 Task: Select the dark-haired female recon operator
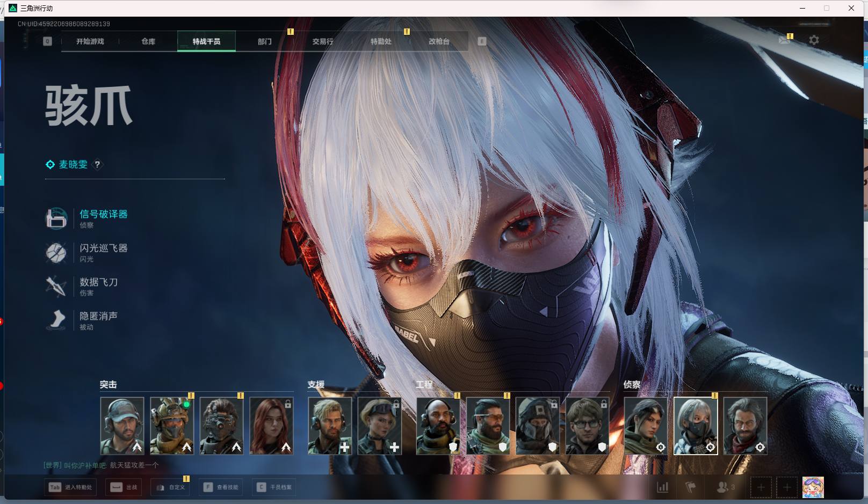[x=646, y=426]
